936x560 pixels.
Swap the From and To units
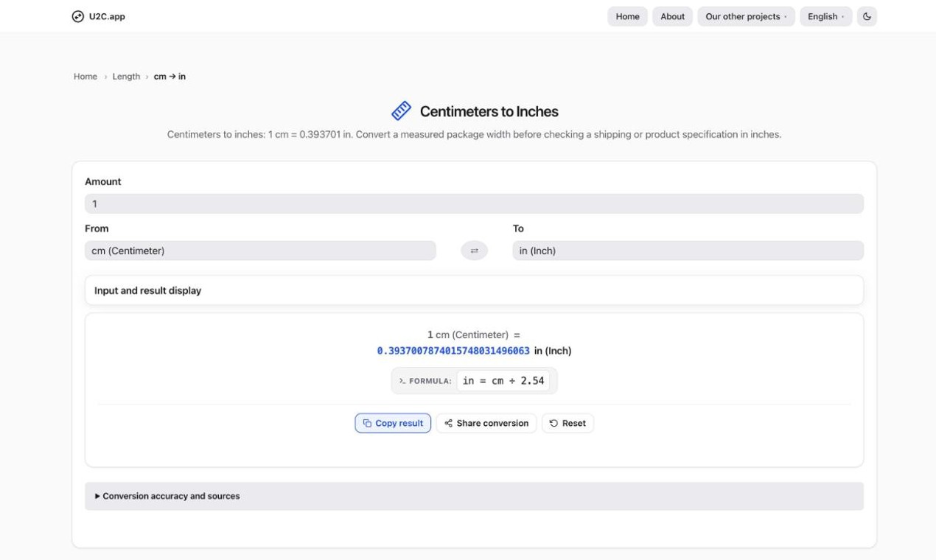(474, 251)
